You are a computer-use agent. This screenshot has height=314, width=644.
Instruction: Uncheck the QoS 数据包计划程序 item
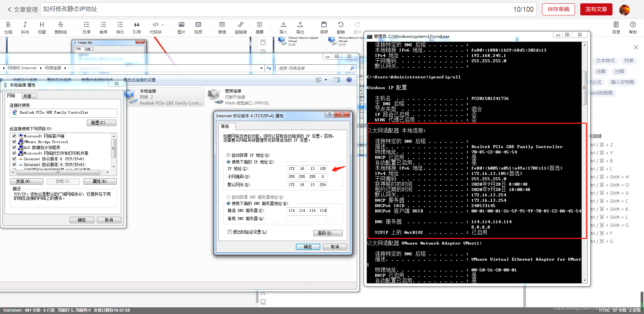pos(14,147)
